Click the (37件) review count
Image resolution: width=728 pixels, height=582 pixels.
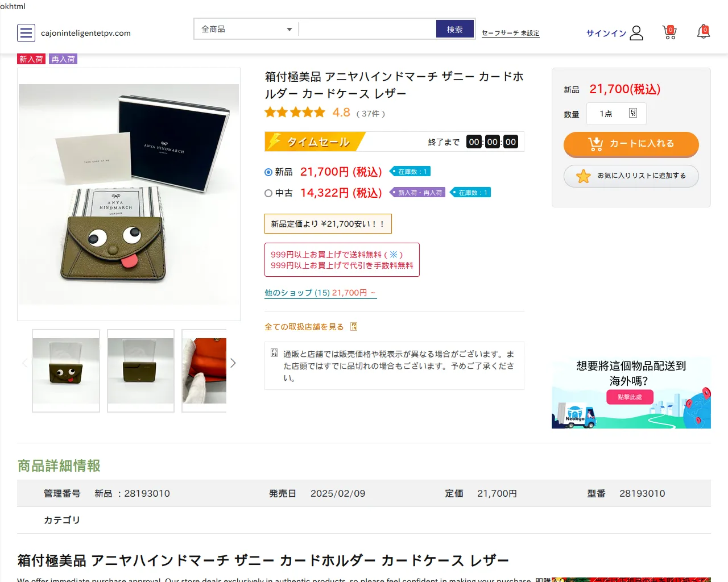coord(371,114)
